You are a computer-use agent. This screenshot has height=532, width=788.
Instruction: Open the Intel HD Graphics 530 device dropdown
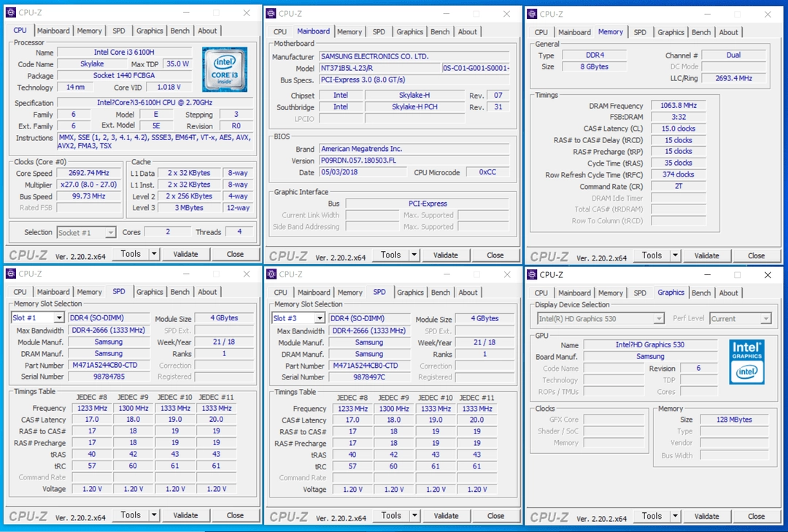(x=658, y=319)
